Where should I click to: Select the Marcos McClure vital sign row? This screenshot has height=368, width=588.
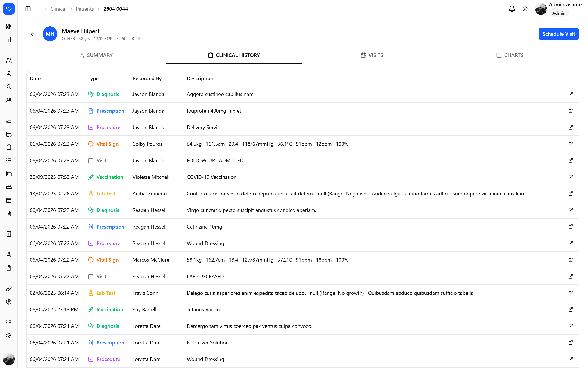[302, 260]
